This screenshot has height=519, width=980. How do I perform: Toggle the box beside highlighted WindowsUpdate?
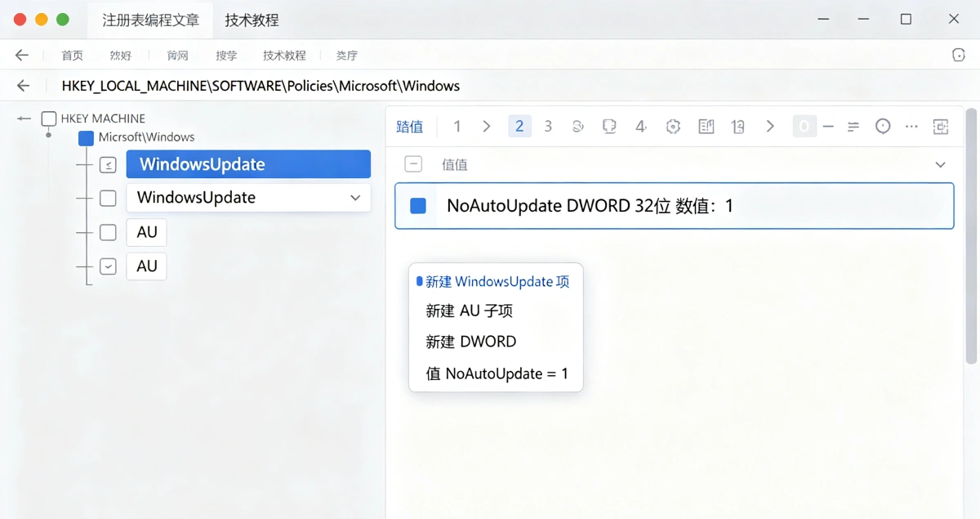pyautogui.click(x=108, y=164)
